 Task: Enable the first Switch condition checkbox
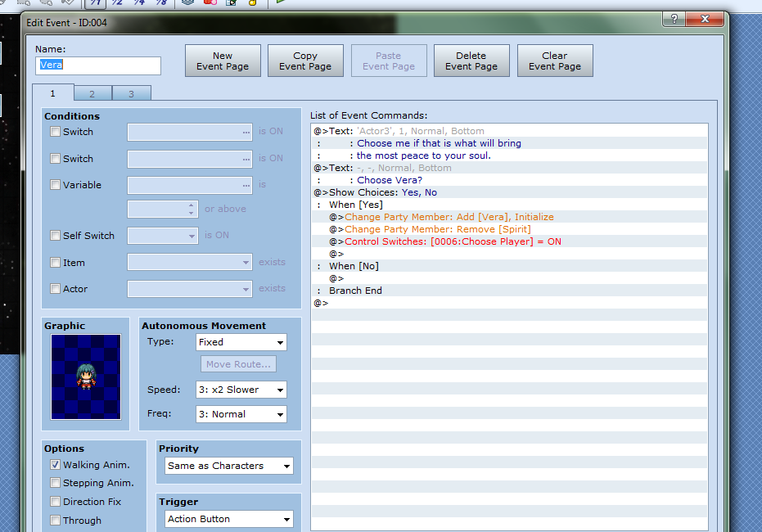point(56,132)
